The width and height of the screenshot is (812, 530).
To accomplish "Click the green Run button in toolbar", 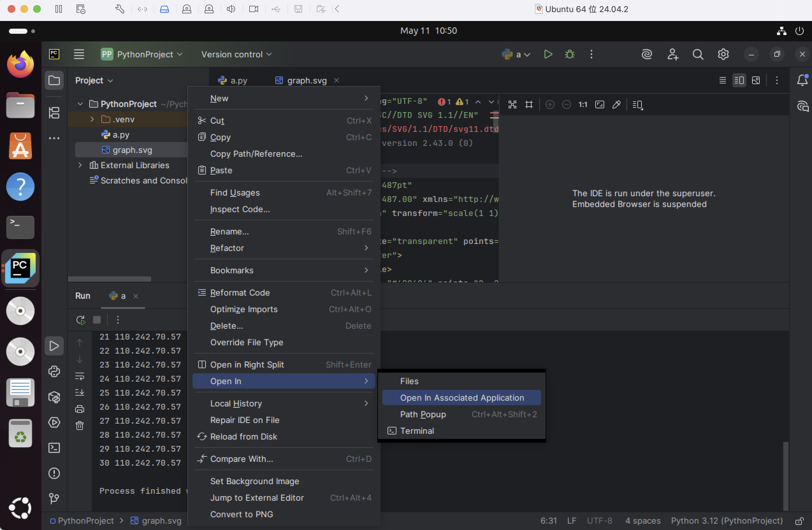I will click(x=548, y=54).
